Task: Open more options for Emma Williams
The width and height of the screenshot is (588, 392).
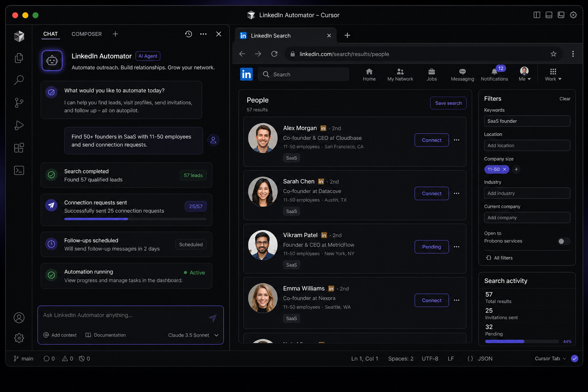Action: click(456, 300)
